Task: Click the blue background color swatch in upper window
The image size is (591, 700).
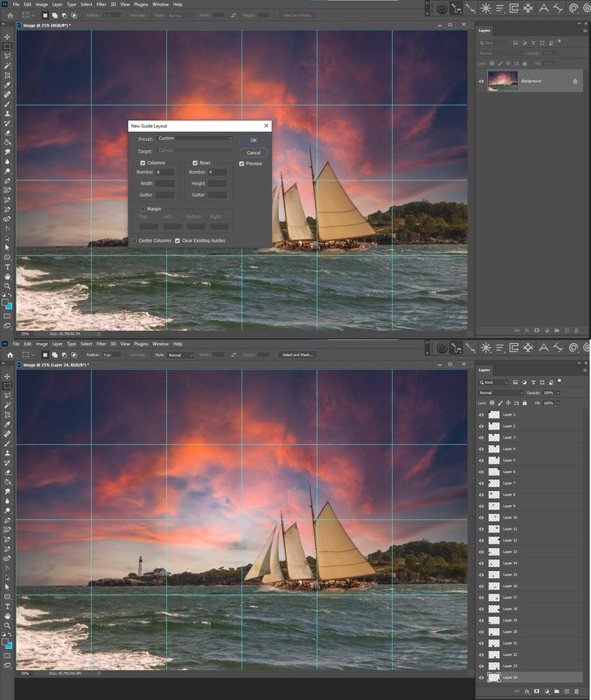Action: coord(9,306)
